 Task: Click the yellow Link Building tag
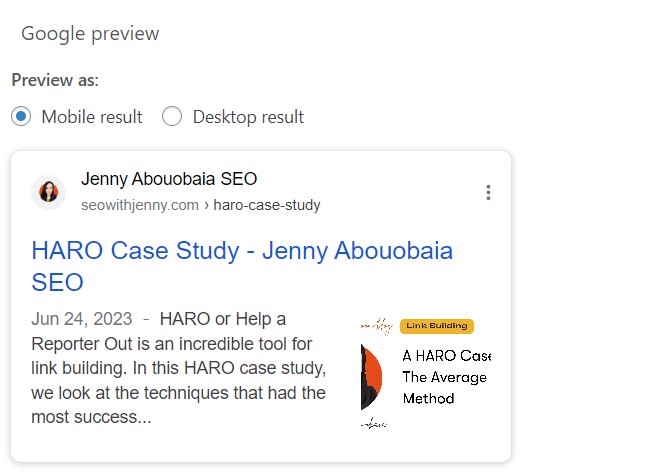click(436, 326)
